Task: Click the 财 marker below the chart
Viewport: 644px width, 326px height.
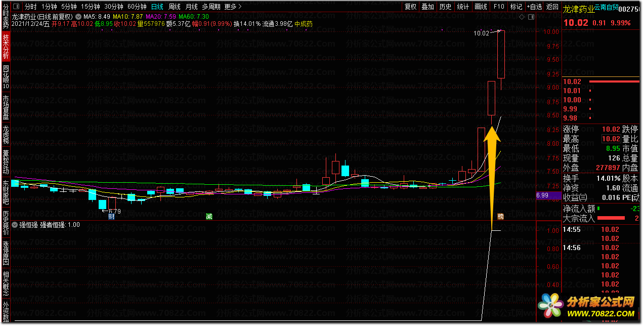Action: pos(111,217)
